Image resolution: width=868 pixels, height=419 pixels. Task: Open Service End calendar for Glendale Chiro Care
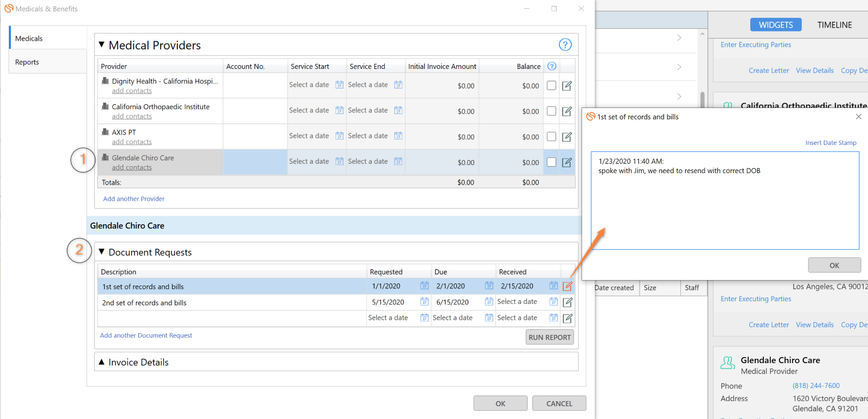398,161
